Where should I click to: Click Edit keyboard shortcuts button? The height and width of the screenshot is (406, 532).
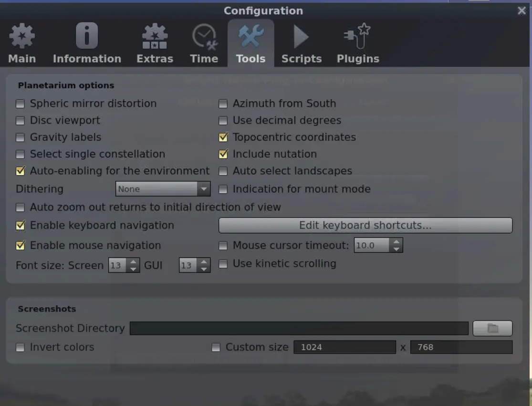(x=365, y=225)
